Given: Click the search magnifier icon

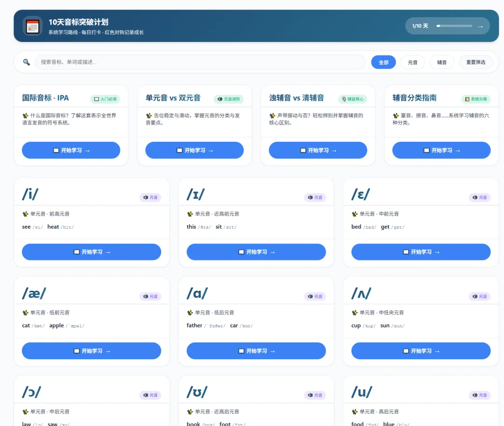Looking at the screenshot, I should tap(26, 62).
